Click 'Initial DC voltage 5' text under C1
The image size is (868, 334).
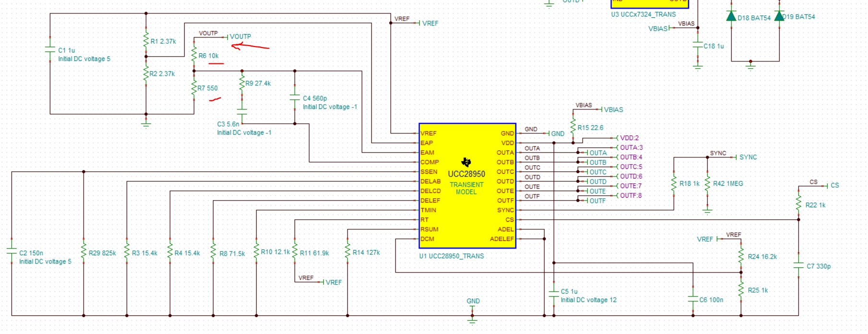point(84,59)
